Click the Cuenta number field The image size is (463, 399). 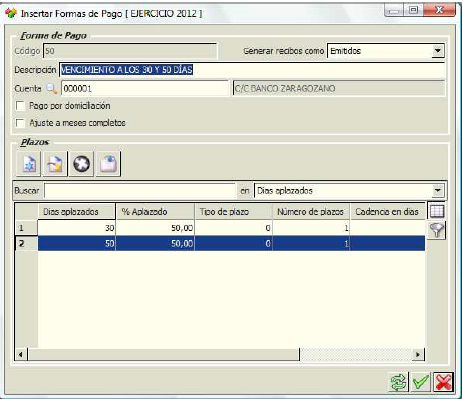pos(145,88)
